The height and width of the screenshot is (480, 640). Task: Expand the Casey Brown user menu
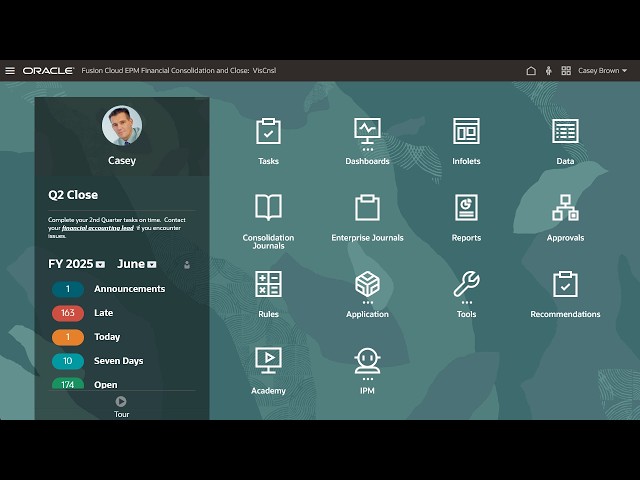[x=602, y=71]
